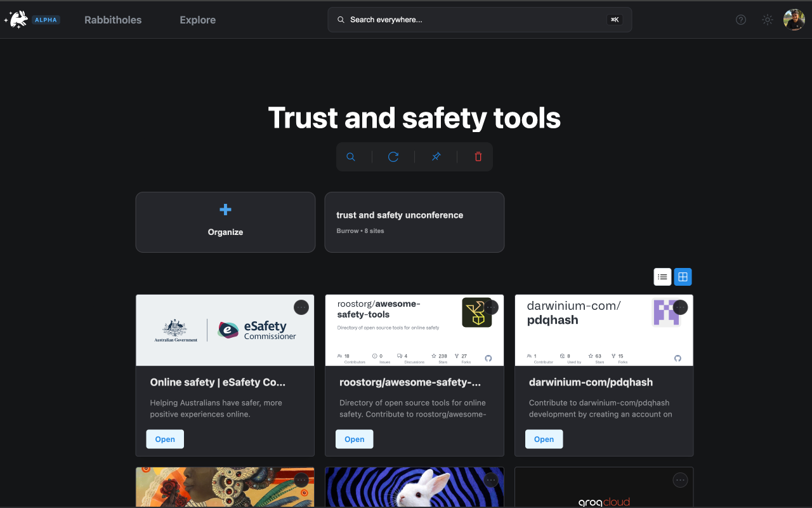Click the 'roostorg/awesome-safety-...' card title
This screenshot has height=508, width=812.
tap(410, 382)
